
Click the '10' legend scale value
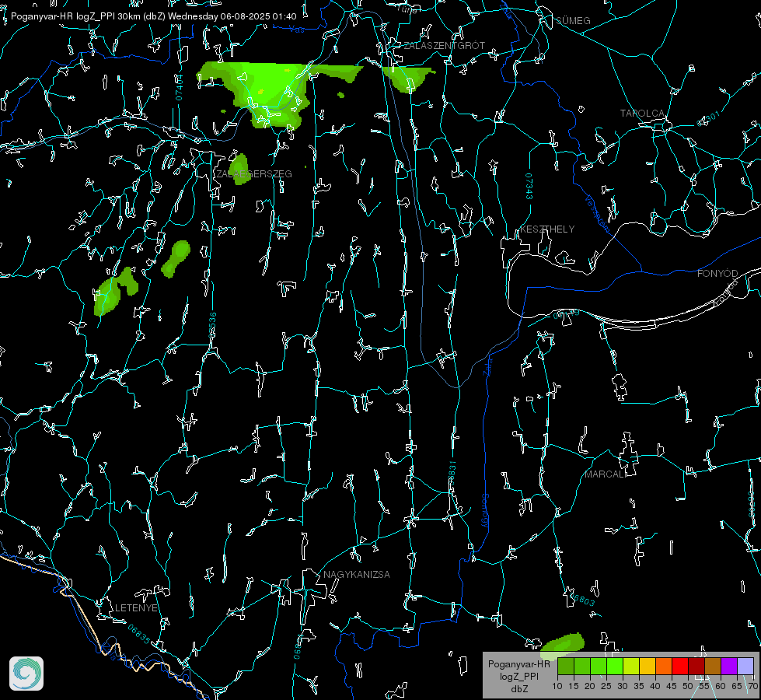tap(557, 687)
